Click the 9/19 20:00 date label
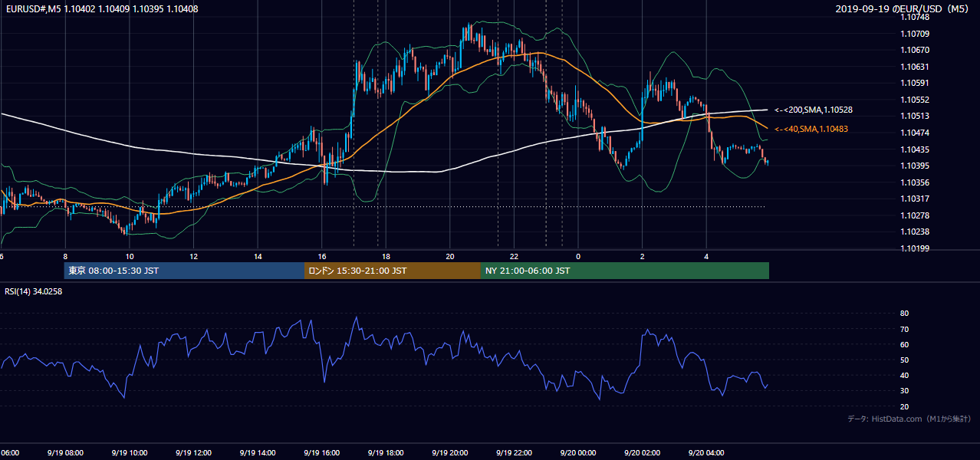This screenshot has height=460, width=980. [x=449, y=453]
